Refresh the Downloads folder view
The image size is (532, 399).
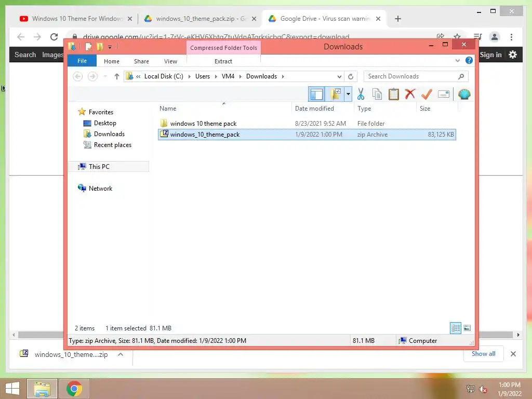tap(351, 76)
